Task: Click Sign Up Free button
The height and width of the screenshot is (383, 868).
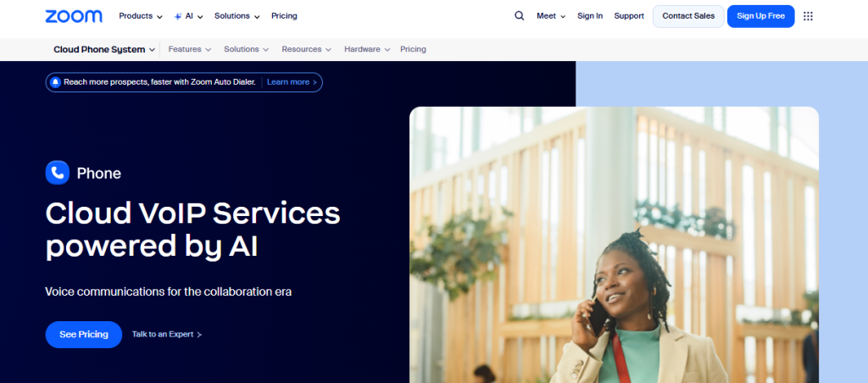Action: click(x=760, y=16)
